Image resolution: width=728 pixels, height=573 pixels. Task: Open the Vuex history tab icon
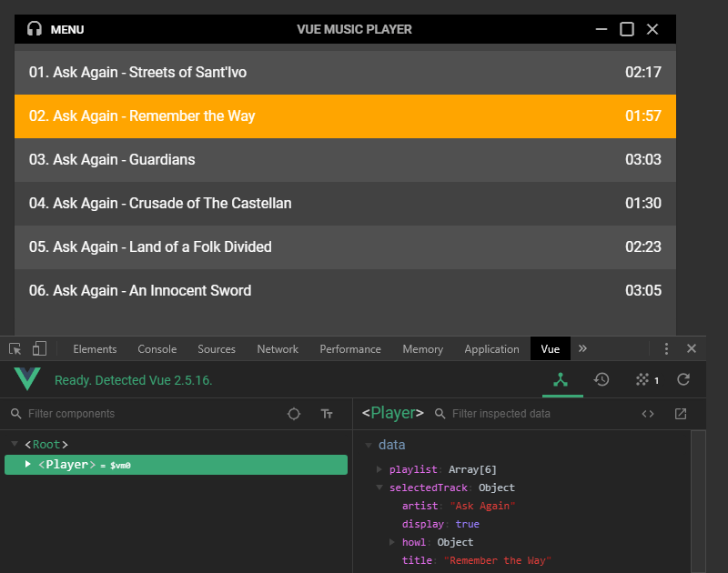tap(602, 379)
